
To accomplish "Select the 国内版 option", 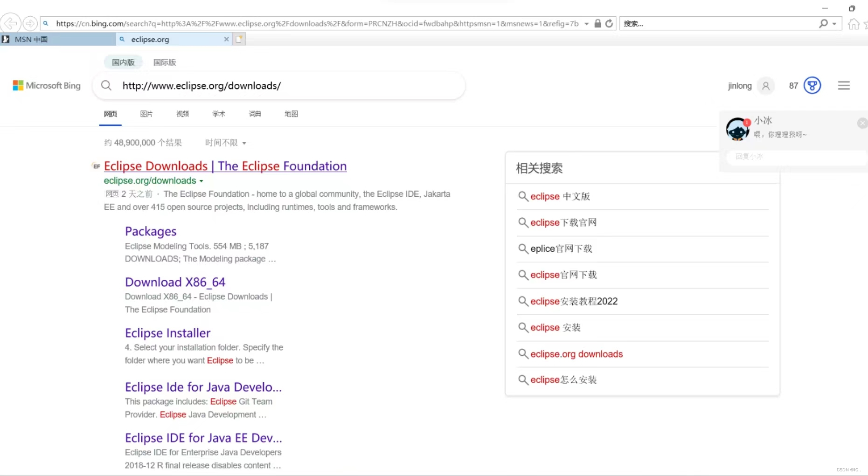I will (x=123, y=62).
